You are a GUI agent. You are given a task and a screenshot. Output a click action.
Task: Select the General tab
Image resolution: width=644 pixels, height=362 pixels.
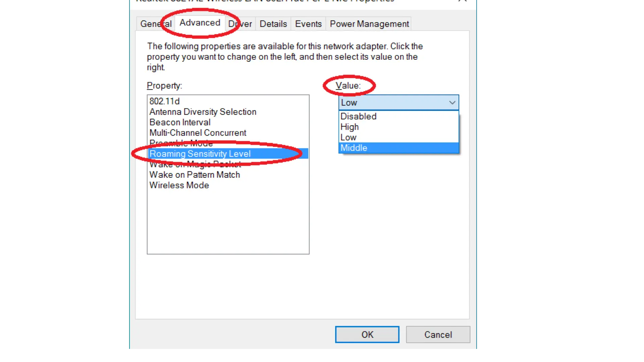pyautogui.click(x=157, y=23)
